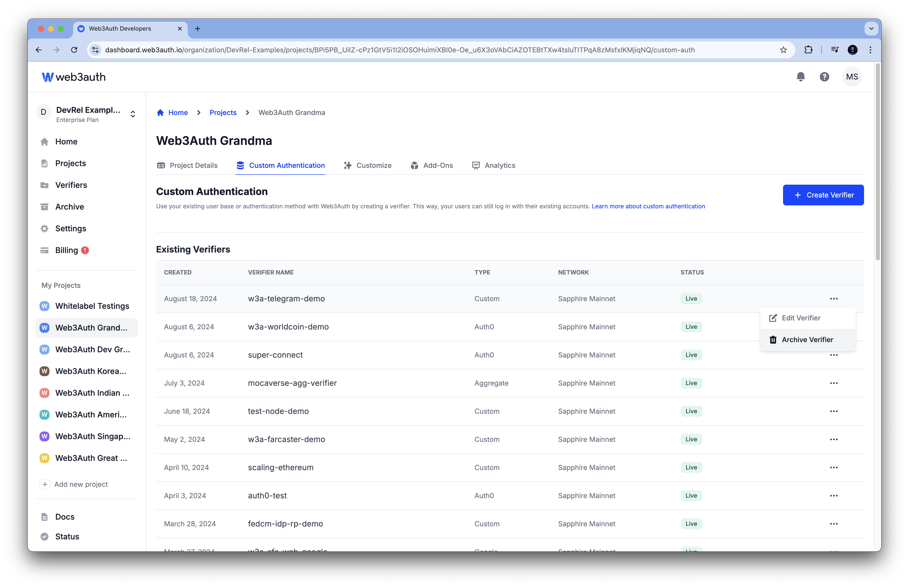
Task: Select the Web3Auth Dev Gr... project
Action: (x=87, y=350)
